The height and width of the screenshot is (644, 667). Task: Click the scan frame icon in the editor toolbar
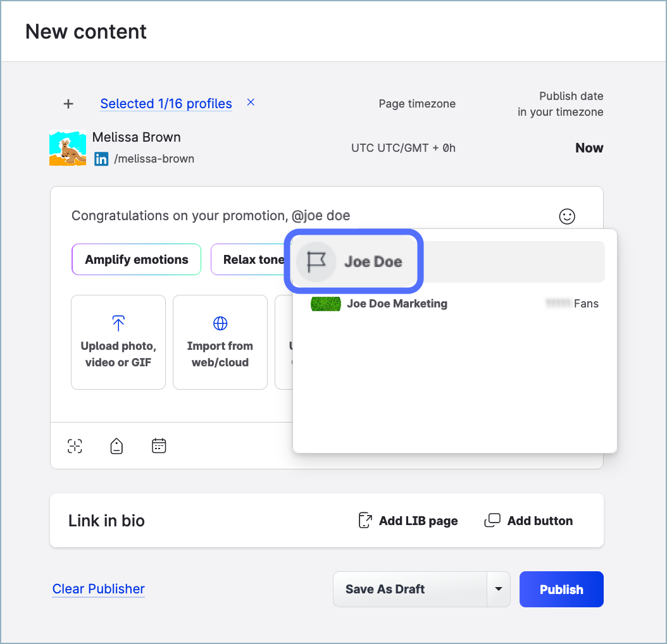(x=75, y=446)
